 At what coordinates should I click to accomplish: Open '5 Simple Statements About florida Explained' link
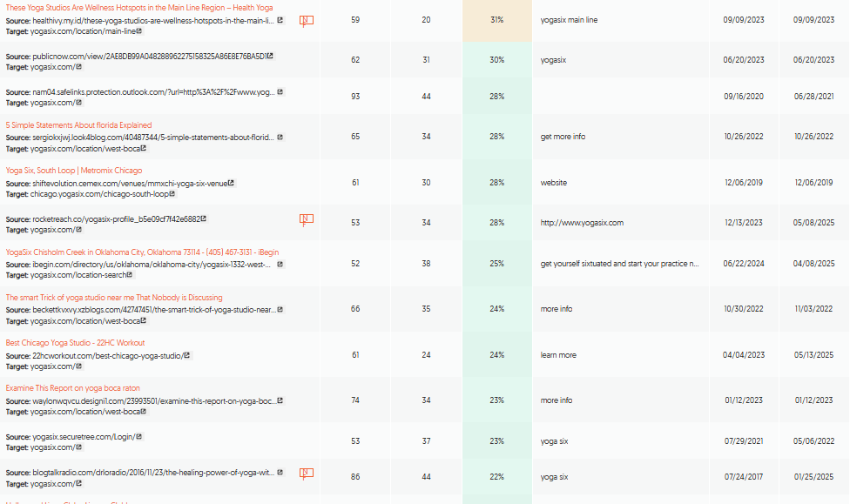[78, 125]
